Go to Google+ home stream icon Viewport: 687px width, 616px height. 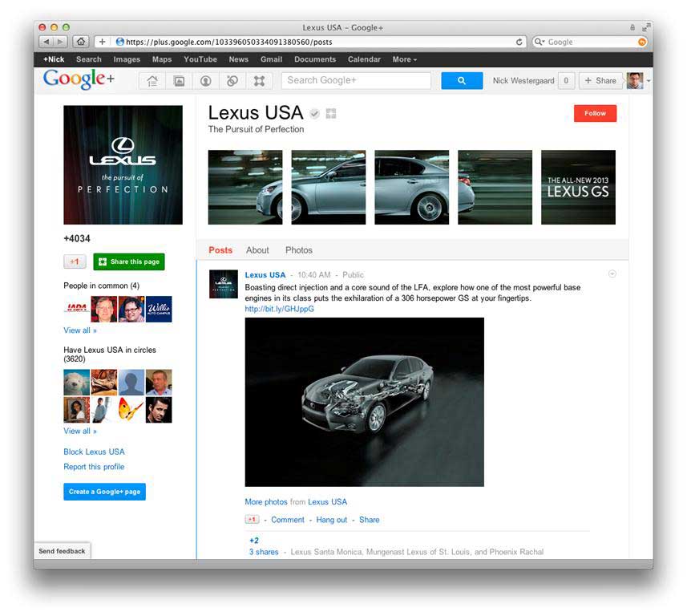[x=152, y=81]
